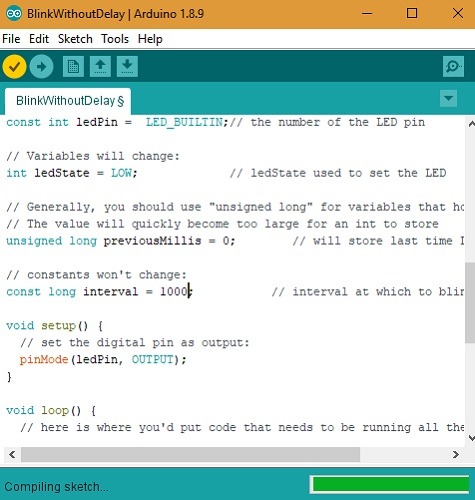
Task: Click the interval value 1000
Action: [174, 292]
